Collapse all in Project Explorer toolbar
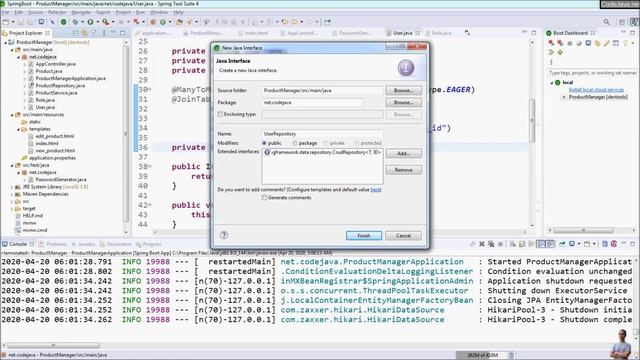This screenshot has width=640, height=360. 75,33
